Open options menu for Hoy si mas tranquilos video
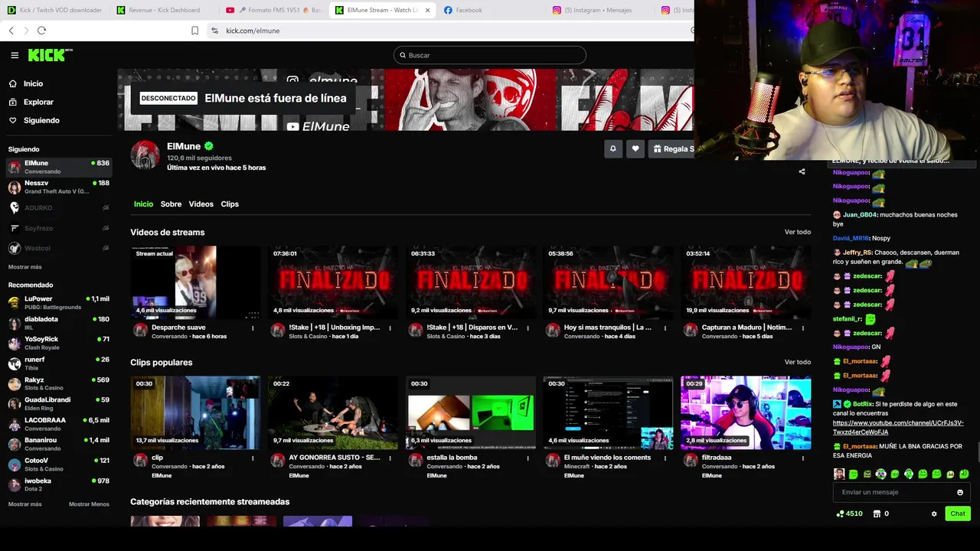This screenshot has width=980, height=551. (665, 328)
